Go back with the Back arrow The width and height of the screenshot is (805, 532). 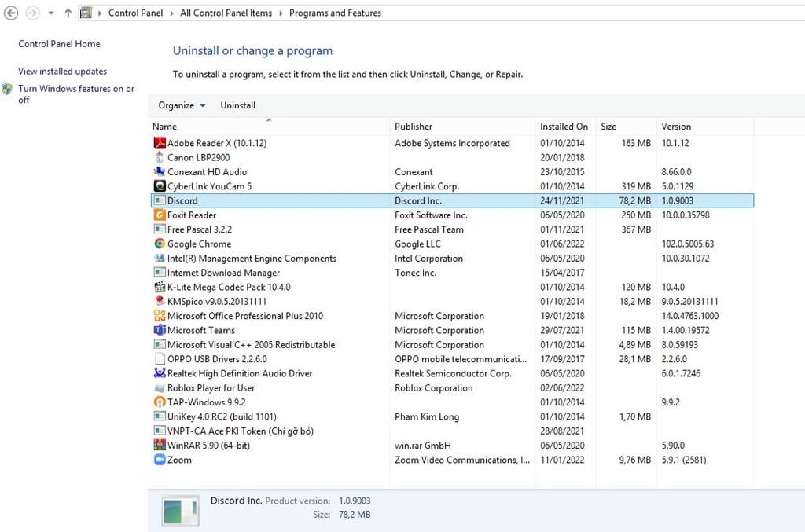coord(11,13)
